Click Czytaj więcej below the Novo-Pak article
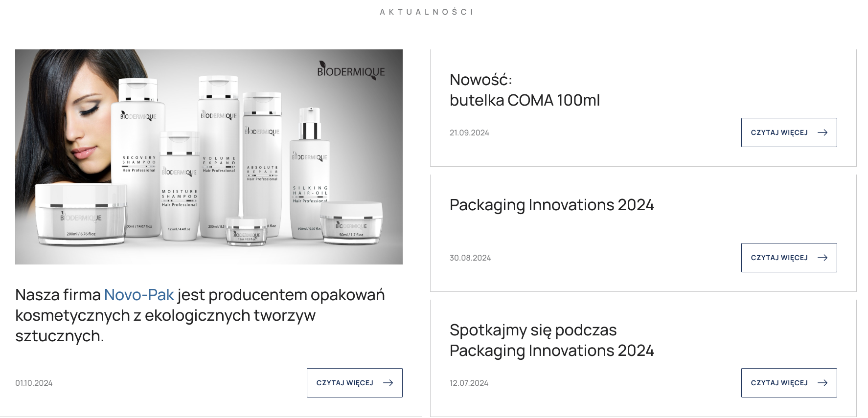 [354, 383]
